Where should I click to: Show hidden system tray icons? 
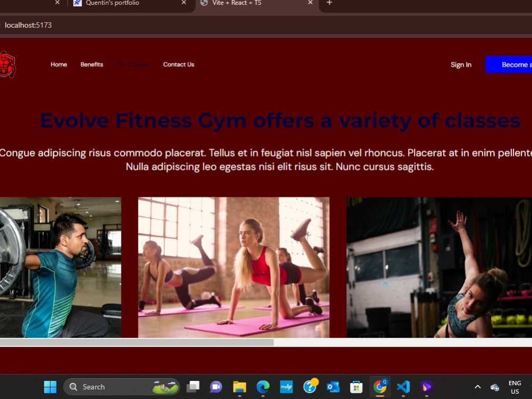click(x=478, y=387)
